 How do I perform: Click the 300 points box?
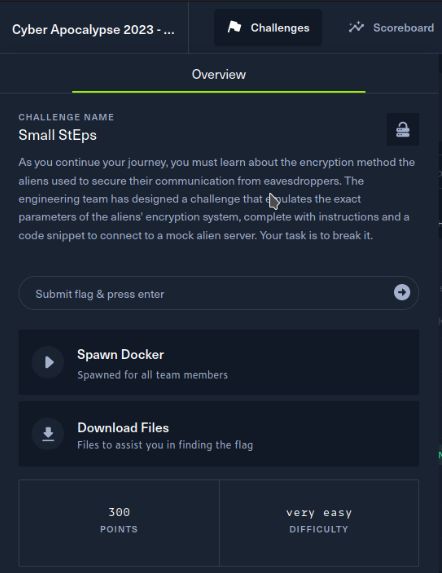pos(119,523)
